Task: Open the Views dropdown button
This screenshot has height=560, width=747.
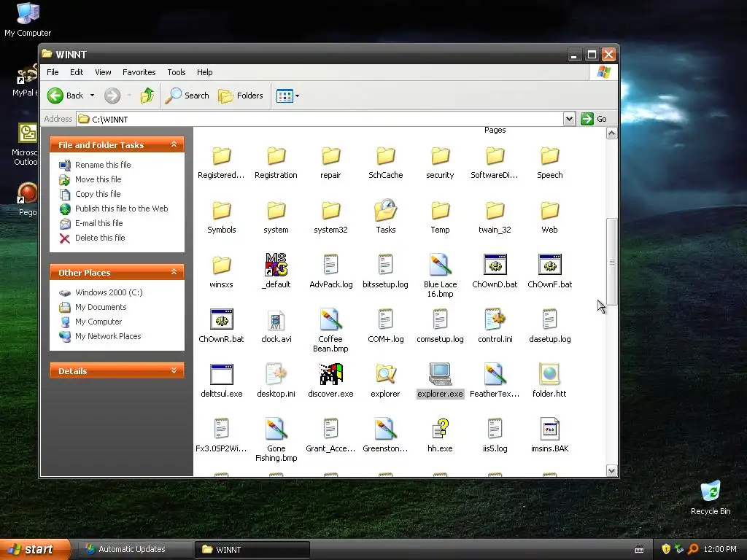Action: click(x=287, y=96)
